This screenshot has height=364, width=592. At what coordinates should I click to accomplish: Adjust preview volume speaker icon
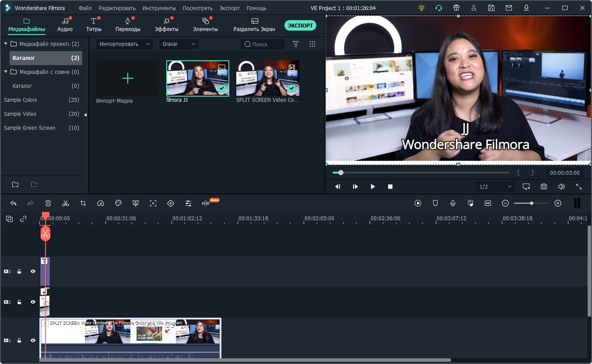tap(561, 187)
